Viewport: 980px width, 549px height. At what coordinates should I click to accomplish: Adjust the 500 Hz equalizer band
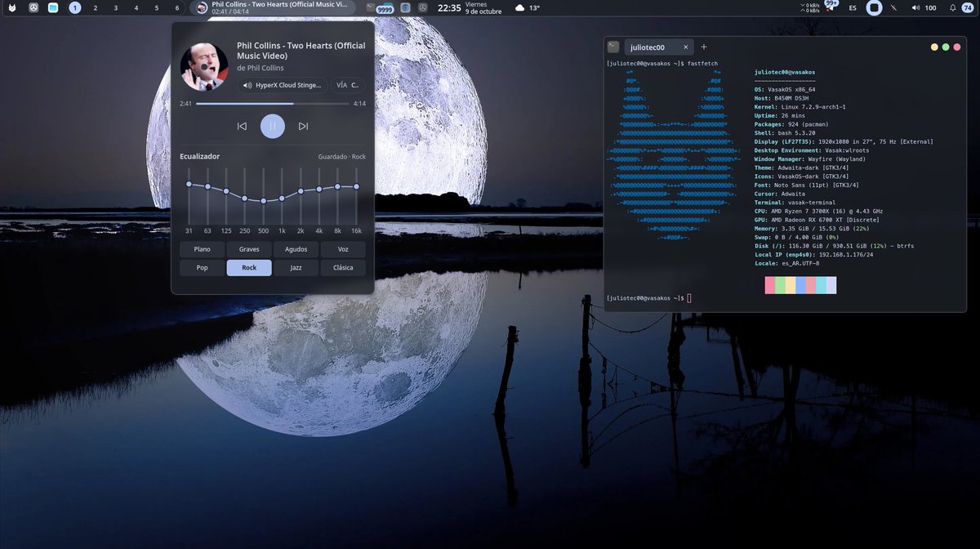[263, 196]
